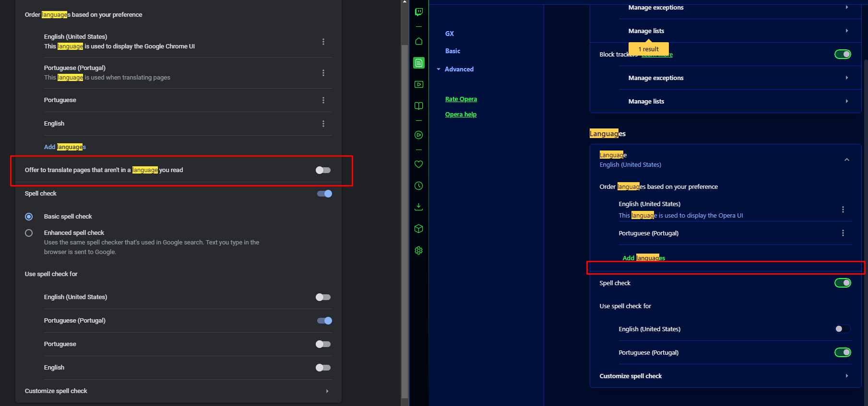Open Extensions cube icon in Opera sidebar
Viewport: 868px width, 406px height.
[x=419, y=229]
